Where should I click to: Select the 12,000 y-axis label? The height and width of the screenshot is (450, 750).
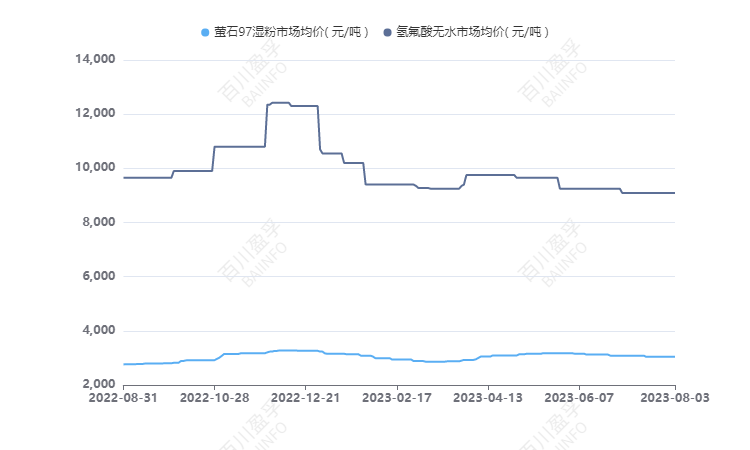(96, 114)
